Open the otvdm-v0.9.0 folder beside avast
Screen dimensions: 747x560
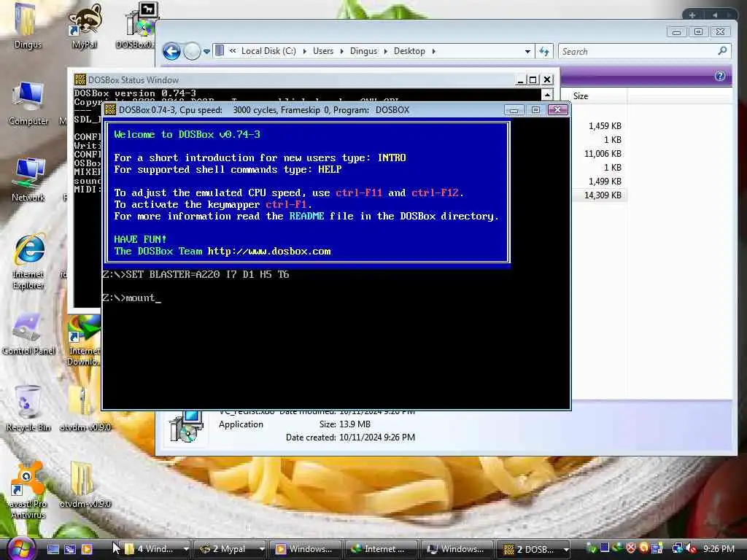coord(85,485)
